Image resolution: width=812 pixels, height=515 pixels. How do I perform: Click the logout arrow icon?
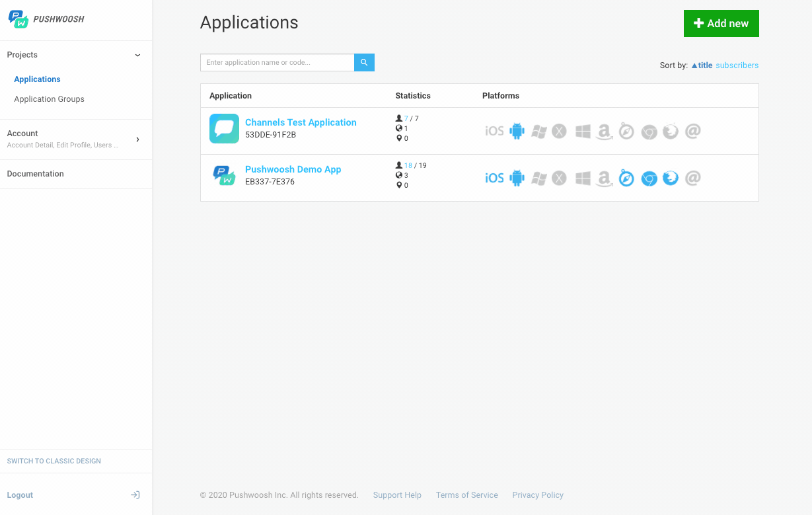pyautogui.click(x=135, y=495)
